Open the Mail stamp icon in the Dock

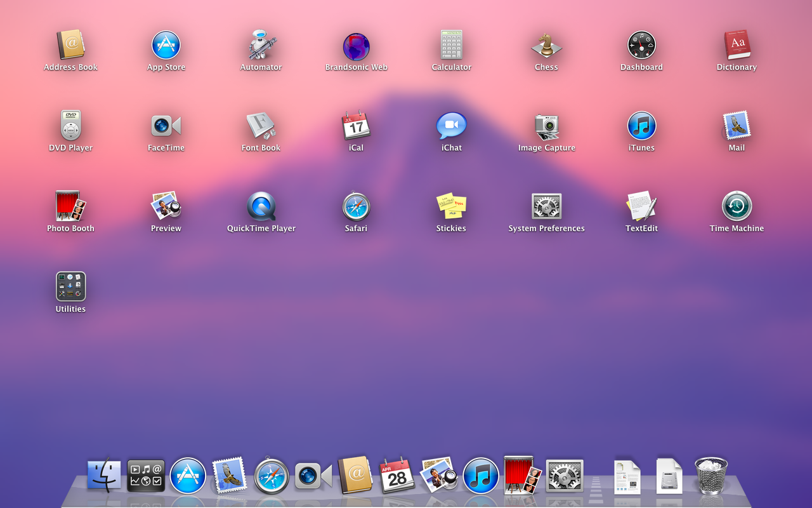[230, 476]
